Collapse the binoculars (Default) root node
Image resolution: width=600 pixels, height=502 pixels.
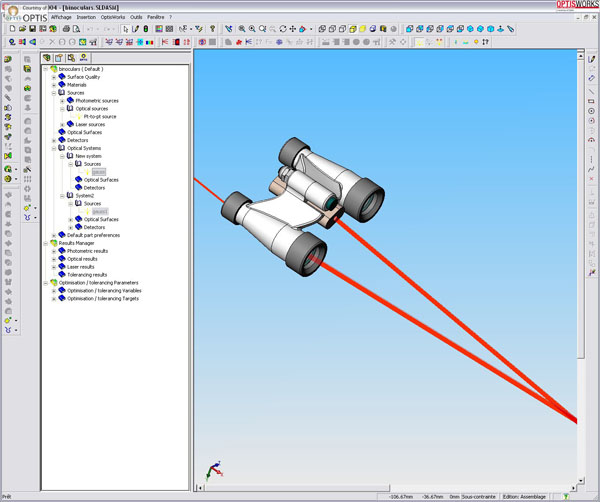(46, 69)
